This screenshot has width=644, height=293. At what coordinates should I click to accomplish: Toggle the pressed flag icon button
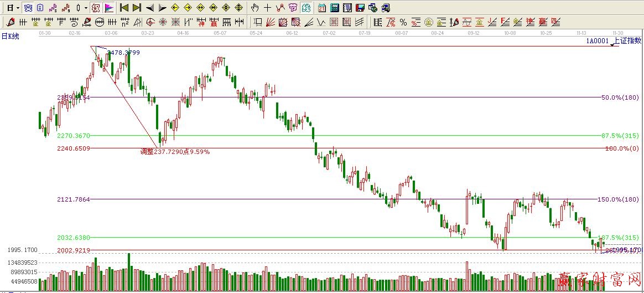coord(108,8)
